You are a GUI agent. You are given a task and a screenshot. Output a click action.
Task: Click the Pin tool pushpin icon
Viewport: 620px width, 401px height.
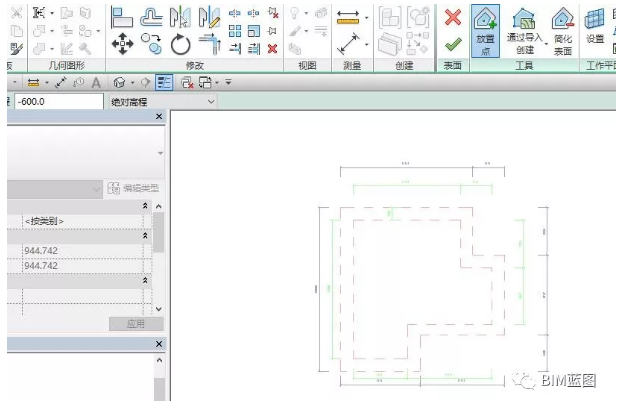click(272, 31)
